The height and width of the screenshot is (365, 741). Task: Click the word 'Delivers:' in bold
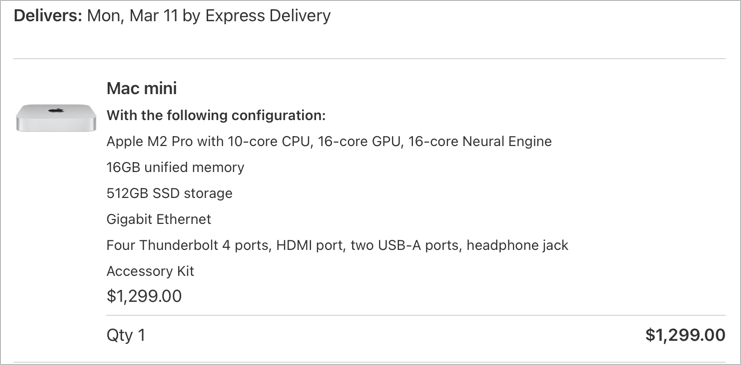(x=48, y=16)
